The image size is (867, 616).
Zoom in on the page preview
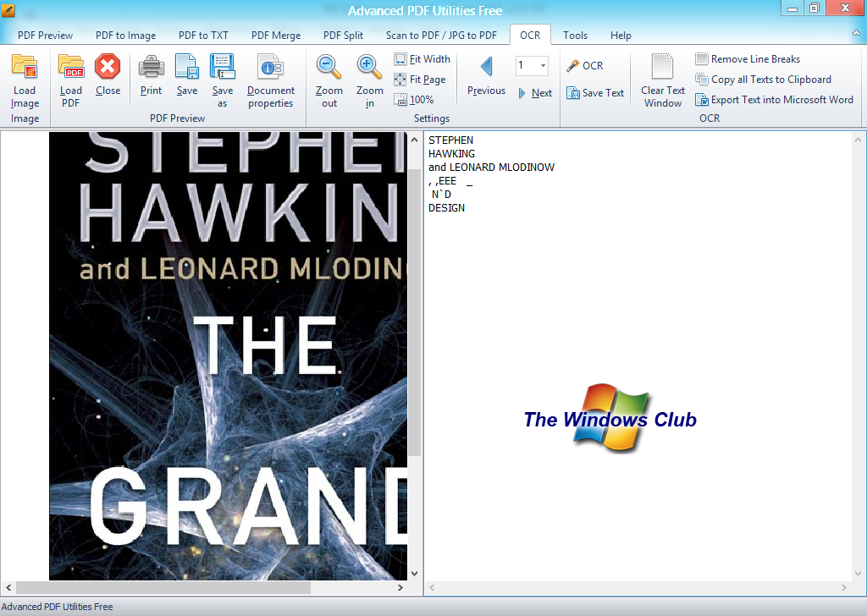click(x=369, y=80)
